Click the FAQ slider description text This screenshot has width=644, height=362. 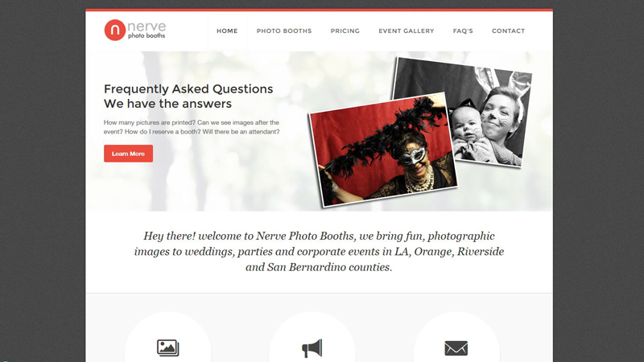(192, 127)
